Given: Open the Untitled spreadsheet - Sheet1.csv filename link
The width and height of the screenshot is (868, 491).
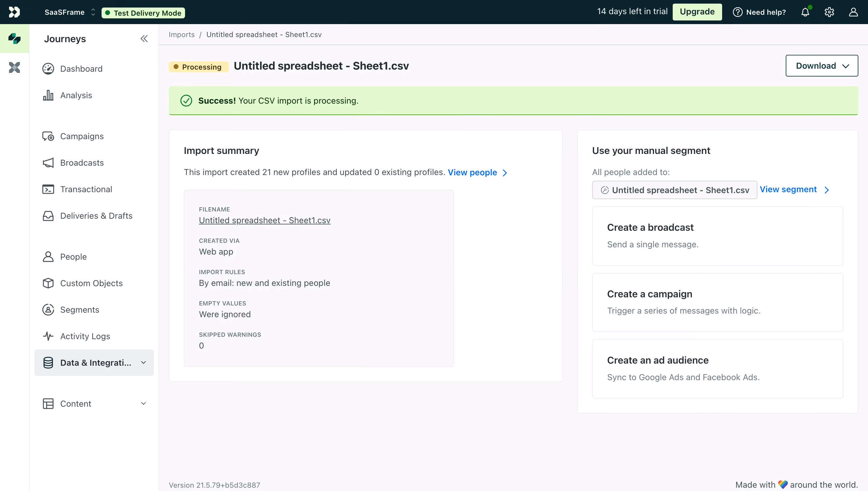Looking at the screenshot, I should [265, 220].
